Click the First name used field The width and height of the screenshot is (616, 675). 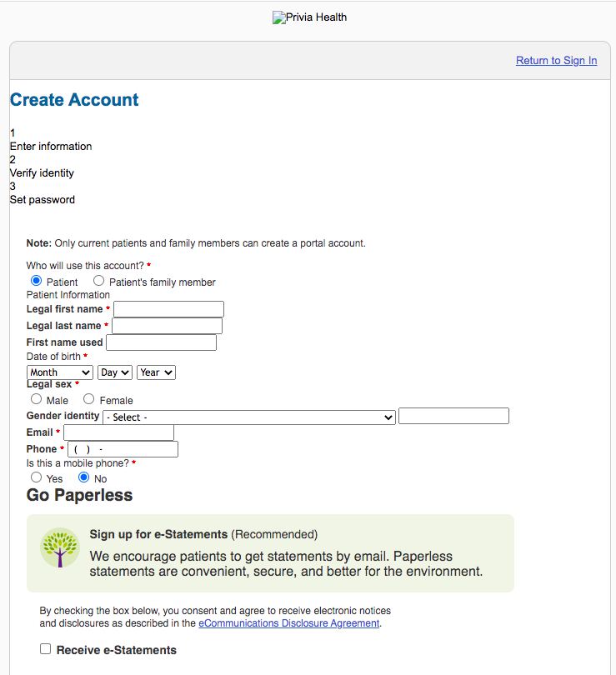click(162, 342)
